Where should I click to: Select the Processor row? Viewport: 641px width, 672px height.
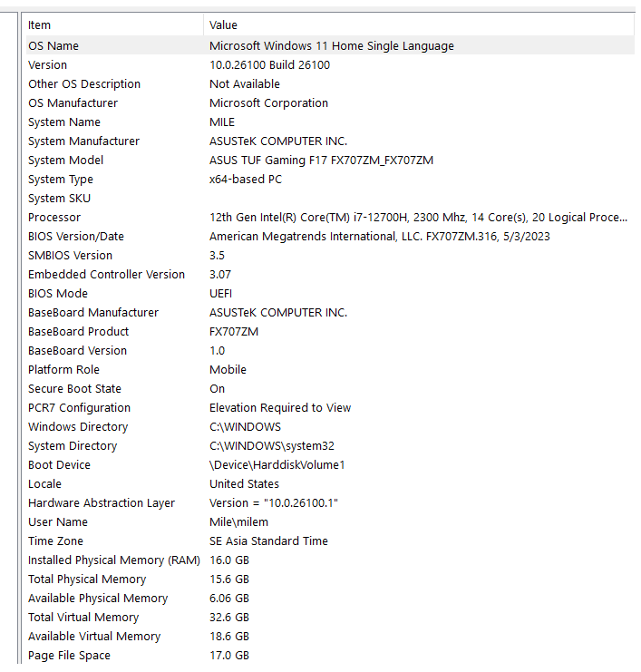tap(330, 217)
